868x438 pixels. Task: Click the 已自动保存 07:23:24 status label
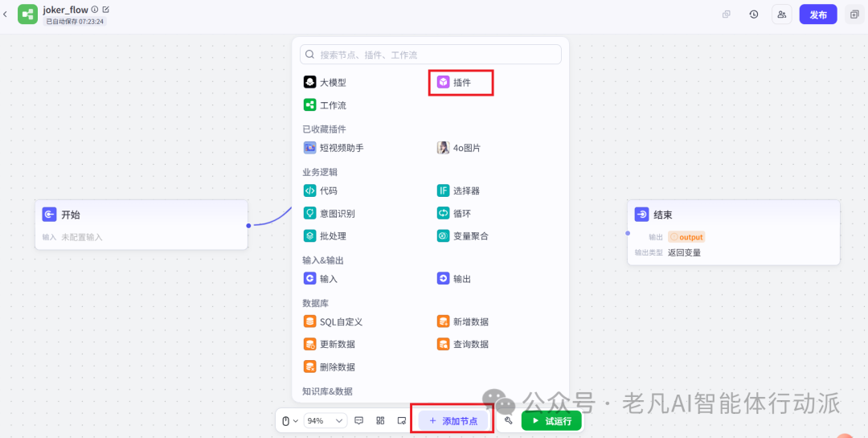pos(75,21)
